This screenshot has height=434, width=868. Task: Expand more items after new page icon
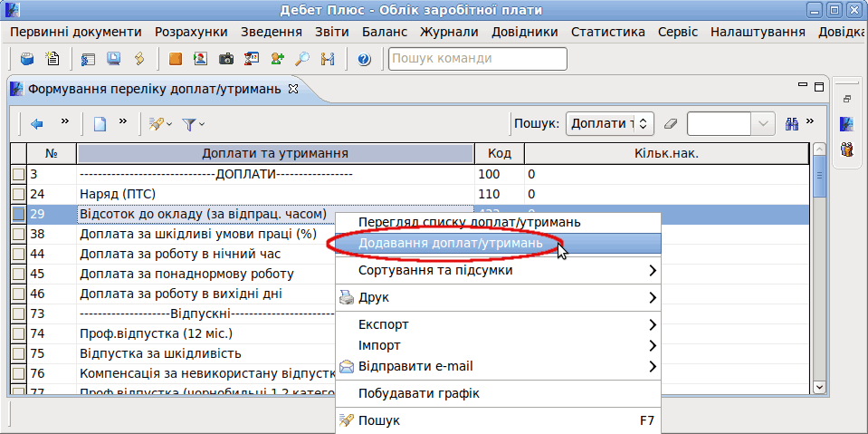123,121
